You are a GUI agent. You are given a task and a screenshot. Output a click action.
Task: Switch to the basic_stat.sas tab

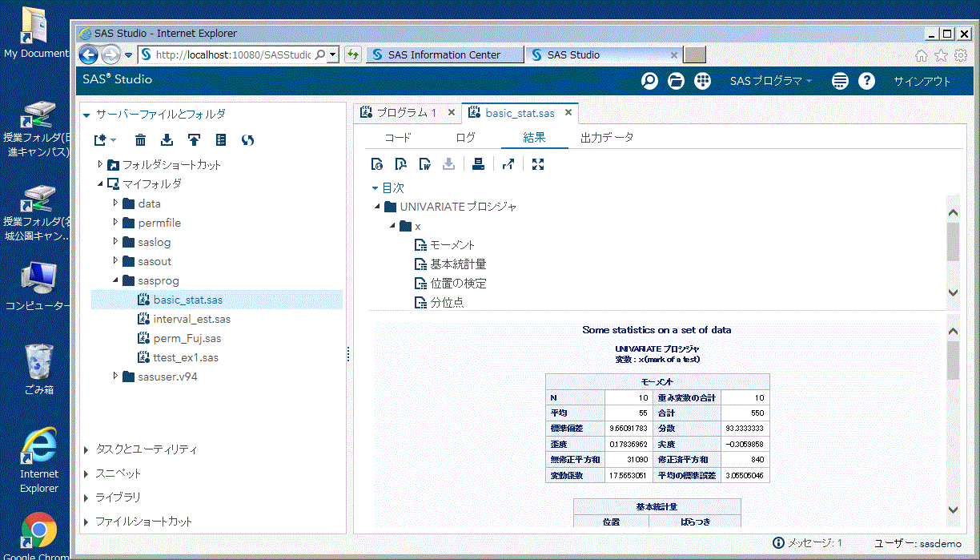pyautogui.click(x=521, y=113)
